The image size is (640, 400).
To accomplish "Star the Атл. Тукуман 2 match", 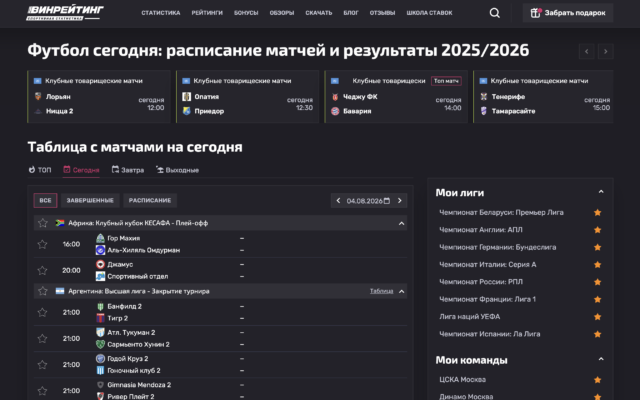I will click(42, 338).
